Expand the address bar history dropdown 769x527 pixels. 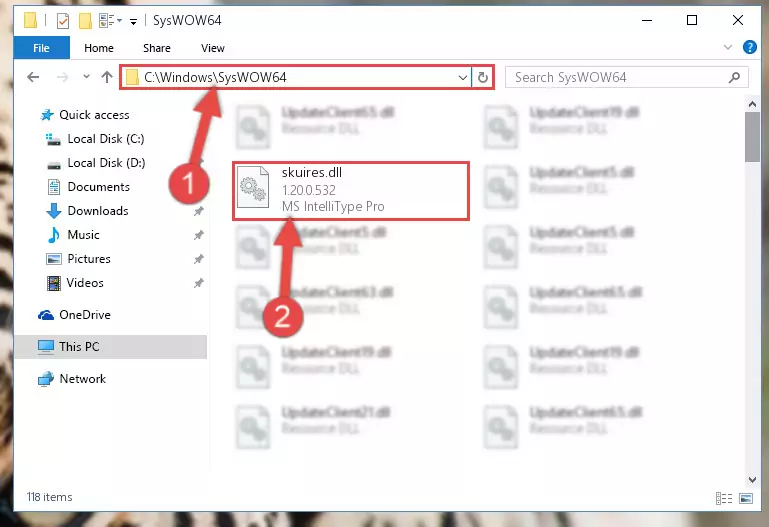pos(462,77)
